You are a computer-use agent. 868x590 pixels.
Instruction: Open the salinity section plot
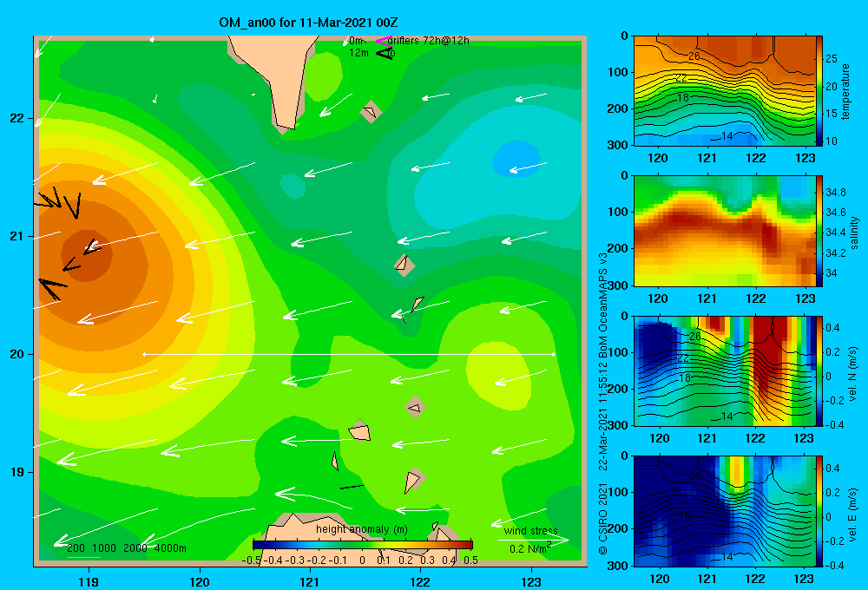click(x=725, y=231)
